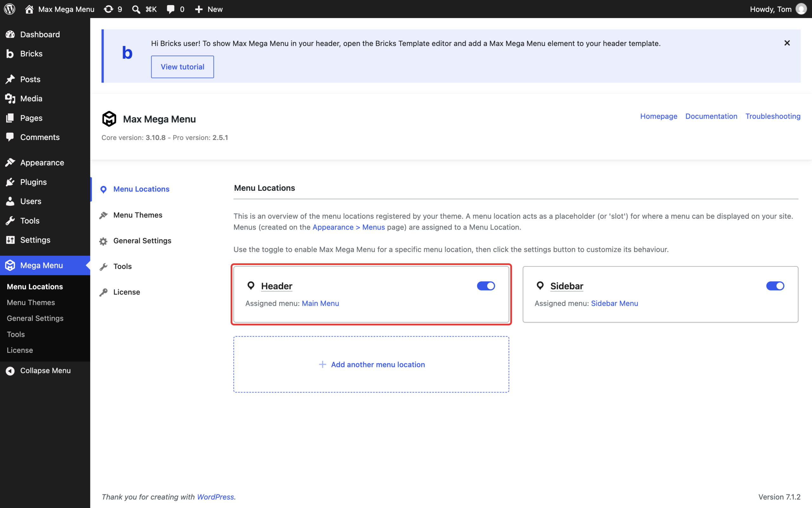The width and height of the screenshot is (812, 508).
Task: Click the ⌘K search shortcut label
Action: point(151,9)
